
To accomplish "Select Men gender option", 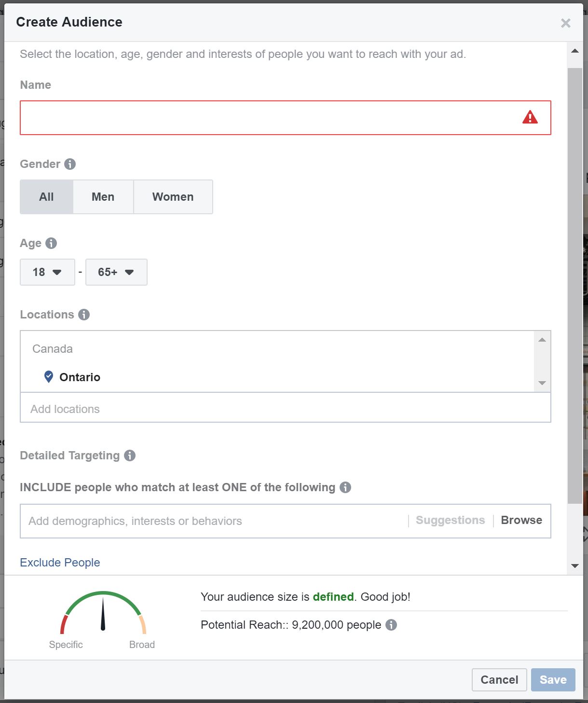I will 103,197.
